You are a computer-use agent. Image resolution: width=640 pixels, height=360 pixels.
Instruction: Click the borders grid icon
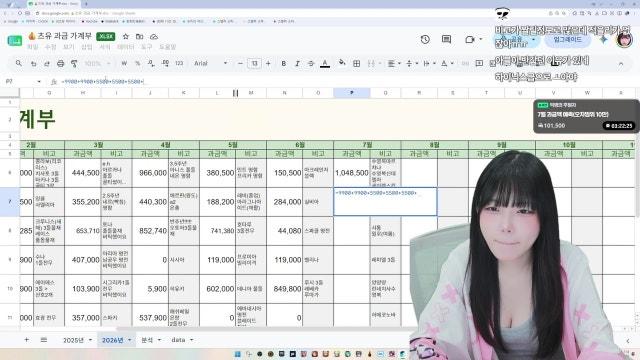click(x=356, y=63)
